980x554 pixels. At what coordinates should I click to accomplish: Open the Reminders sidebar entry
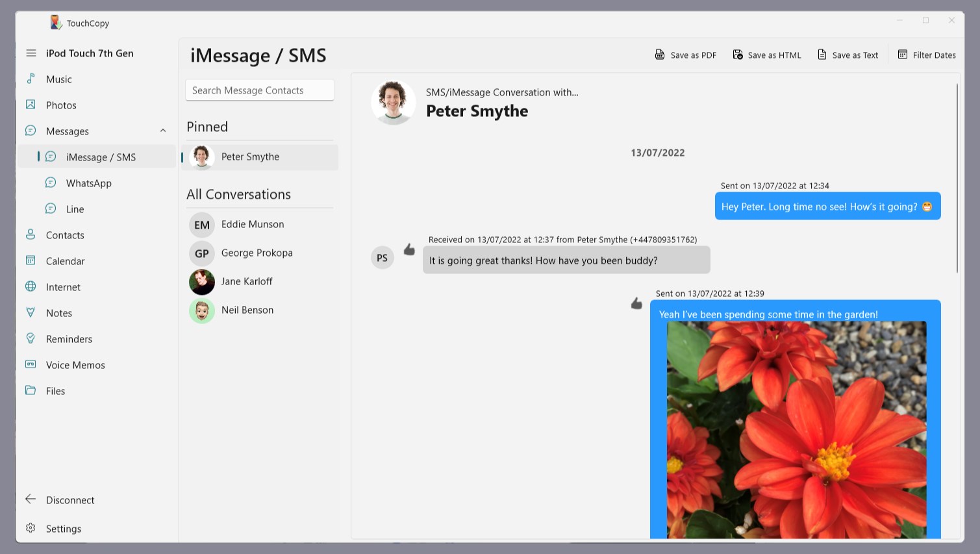click(96, 339)
